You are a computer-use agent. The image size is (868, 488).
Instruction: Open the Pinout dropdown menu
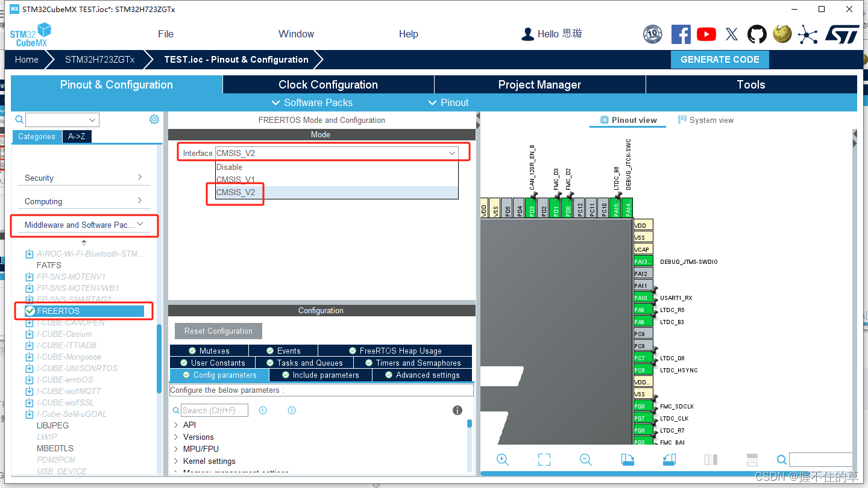click(x=448, y=102)
